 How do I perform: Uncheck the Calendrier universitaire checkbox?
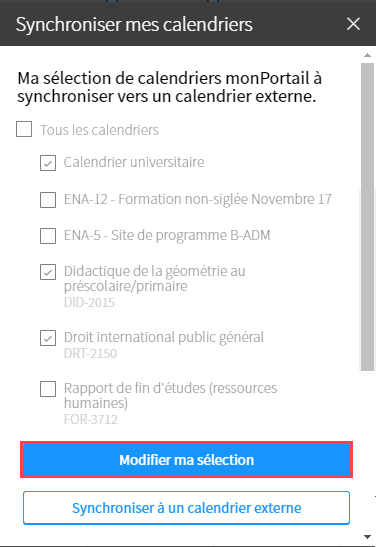point(48,163)
